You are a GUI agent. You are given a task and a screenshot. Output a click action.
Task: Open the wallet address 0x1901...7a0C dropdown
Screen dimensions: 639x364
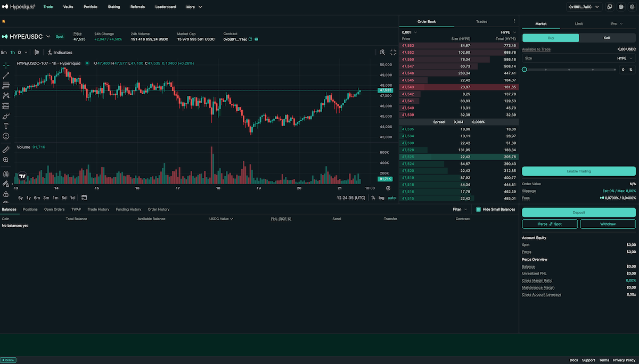585,7
